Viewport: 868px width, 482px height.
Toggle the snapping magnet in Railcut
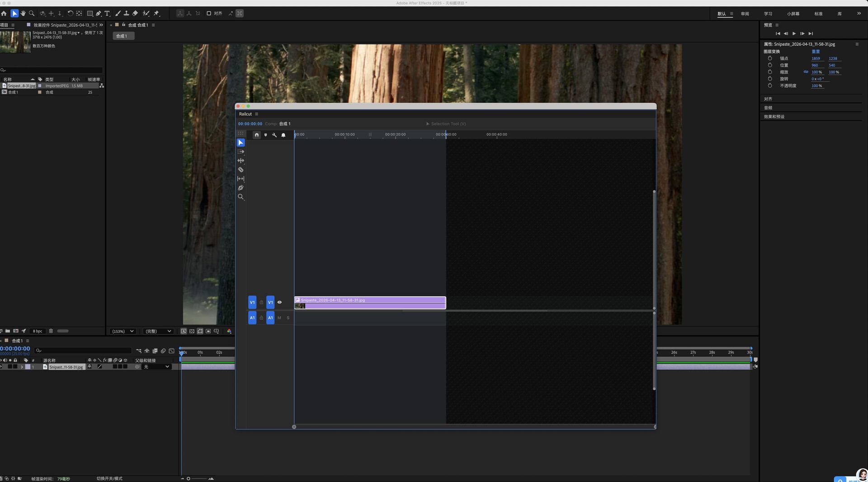coord(257,135)
